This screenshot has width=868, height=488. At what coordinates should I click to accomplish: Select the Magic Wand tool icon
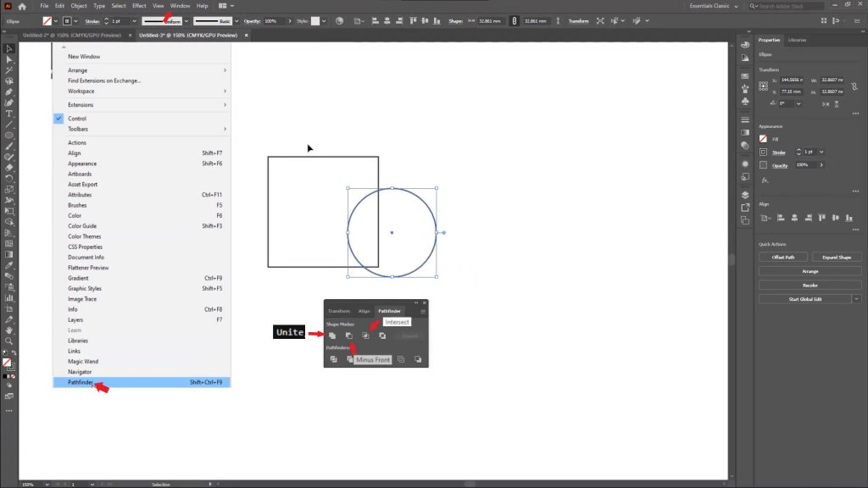click(x=8, y=70)
